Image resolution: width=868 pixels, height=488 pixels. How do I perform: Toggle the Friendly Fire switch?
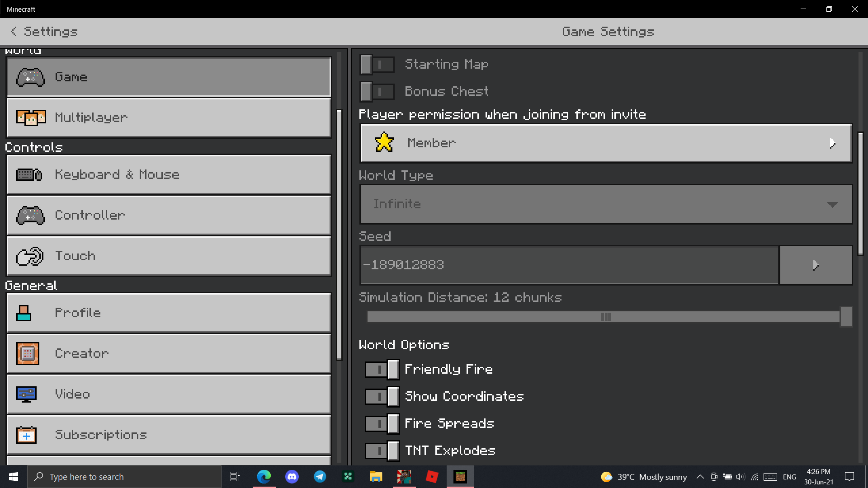click(382, 370)
